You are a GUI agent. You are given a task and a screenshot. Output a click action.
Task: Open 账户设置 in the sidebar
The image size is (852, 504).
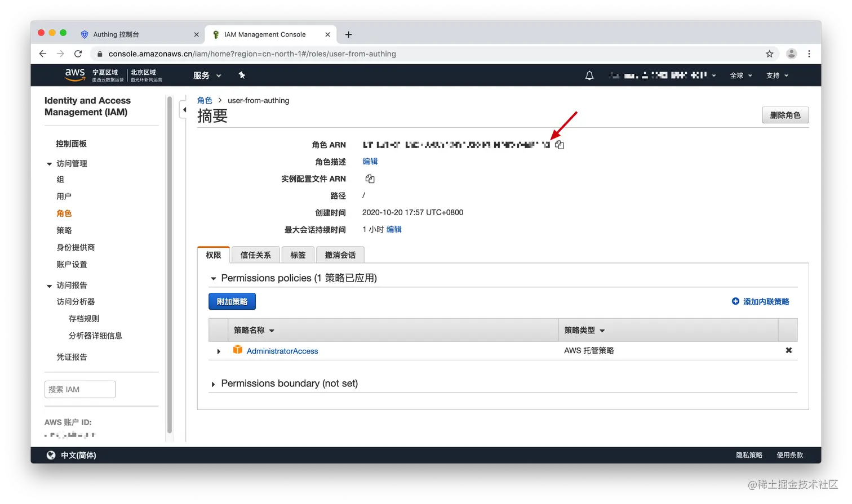[72, 264]
